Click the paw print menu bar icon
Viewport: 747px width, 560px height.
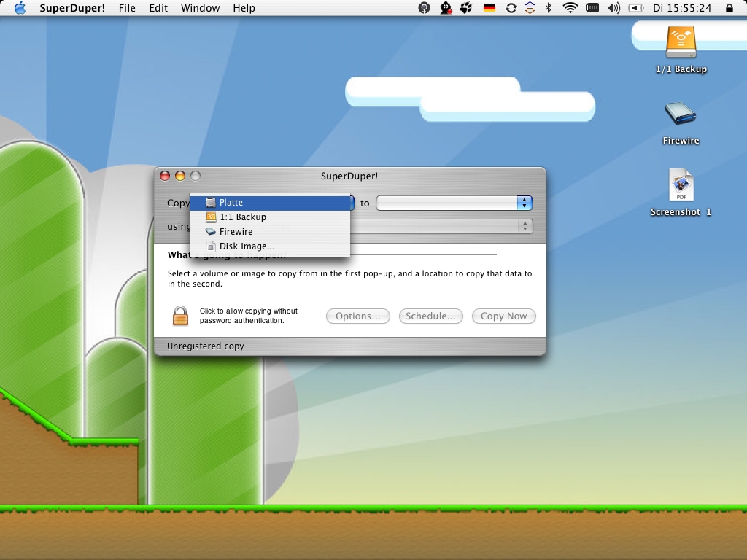point(466,7)
